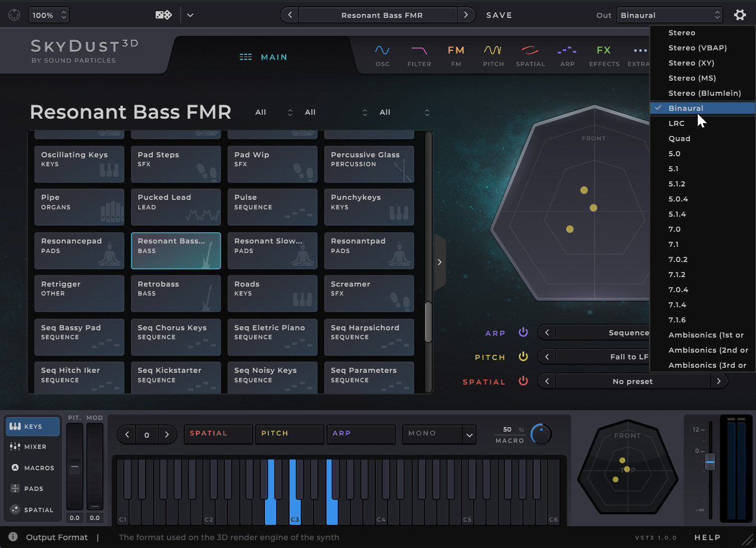
Task: Click the info icon in status bar
Action: (13, 537)
